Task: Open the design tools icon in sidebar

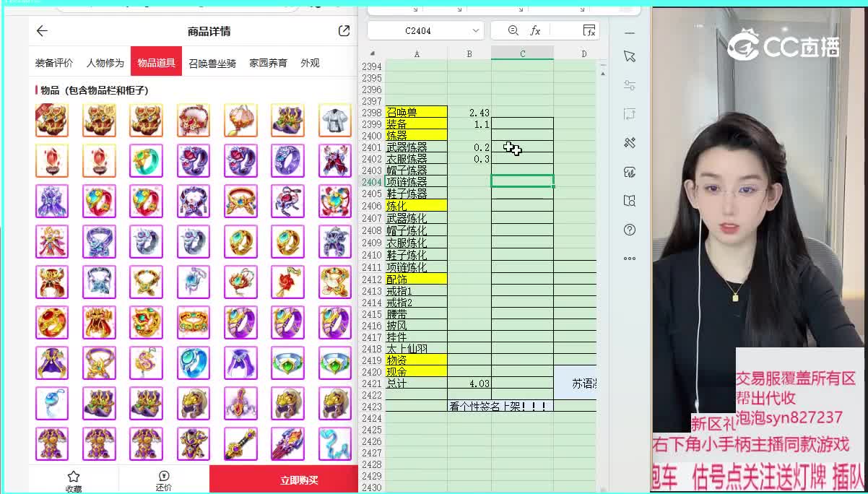Action: [630, 143]
